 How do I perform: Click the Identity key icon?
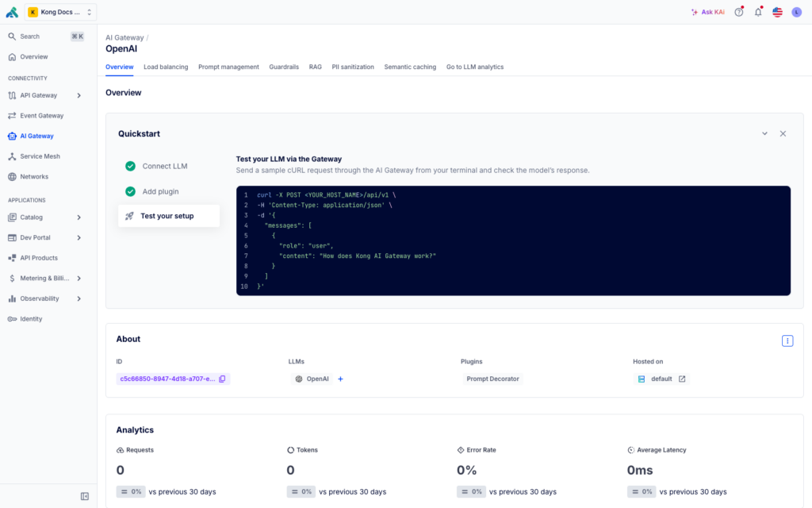click(x=12, y=319)
